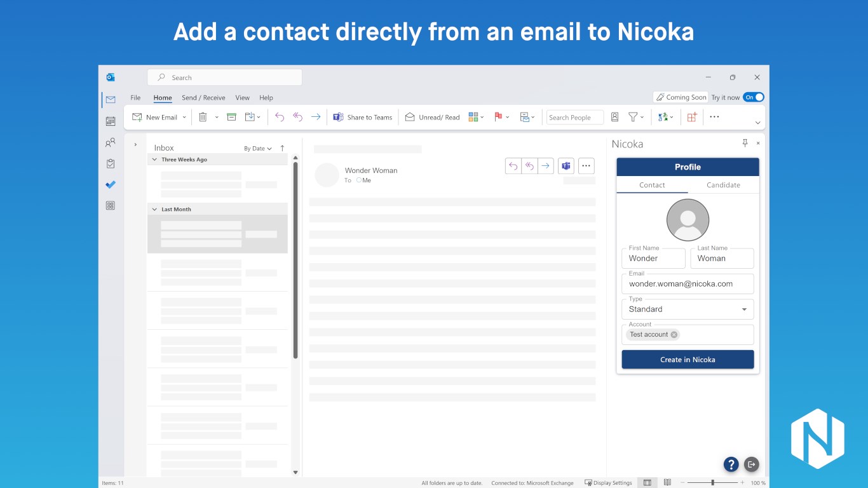868x488 pixels.
Task: Click Forward in the message header
Action: pyautogui.click(x=545, y=166)
